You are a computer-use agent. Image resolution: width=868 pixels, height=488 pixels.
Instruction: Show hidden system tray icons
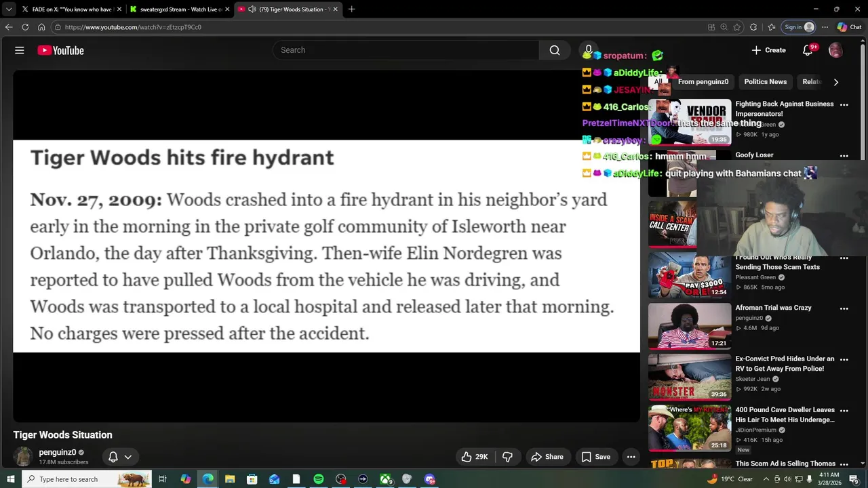point(767,479)
